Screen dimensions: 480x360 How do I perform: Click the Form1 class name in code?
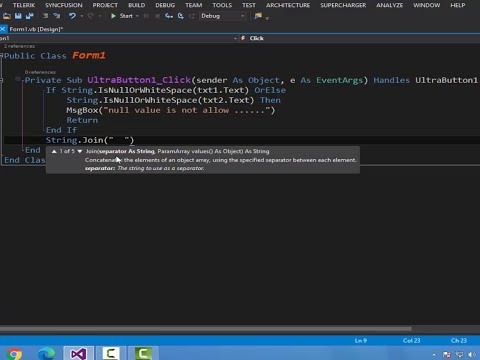pyautogui.click(x=89, y=55)
